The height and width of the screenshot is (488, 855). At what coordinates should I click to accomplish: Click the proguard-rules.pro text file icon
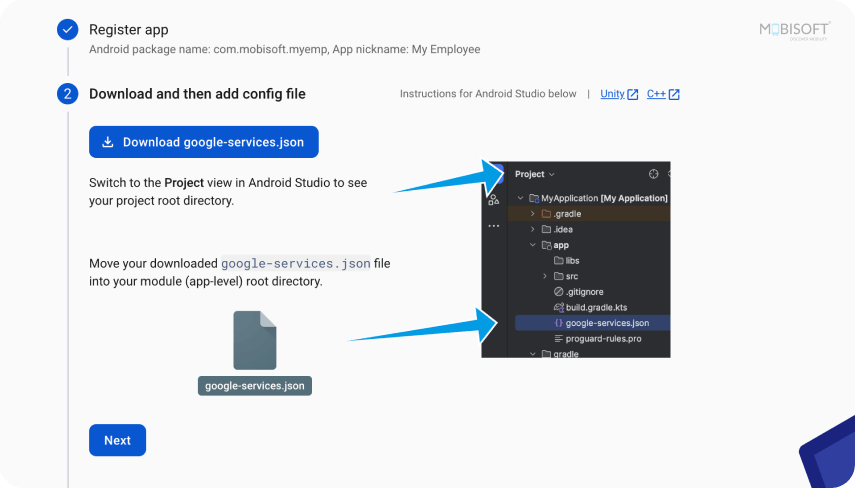(558, 339)
